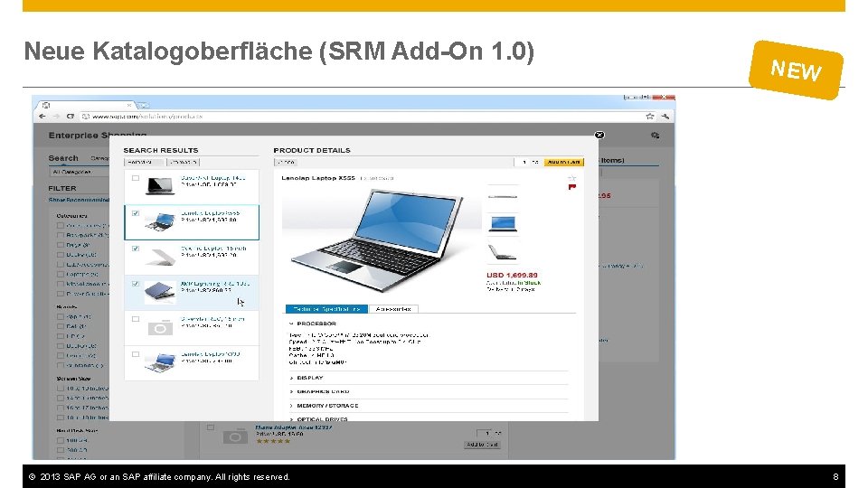Viewport: 868px width, 488px height.
Task: Open the Lanolap Laptop X555 result link
Action: pos(210,213)
